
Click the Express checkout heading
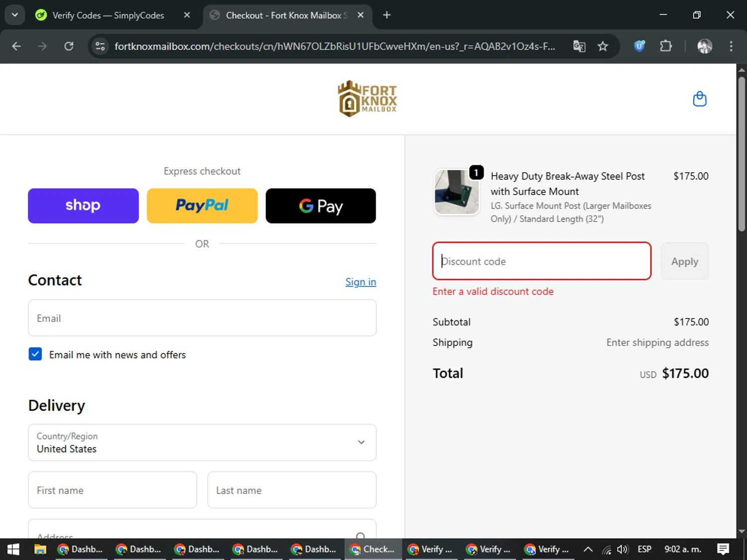tap(202, 171)
